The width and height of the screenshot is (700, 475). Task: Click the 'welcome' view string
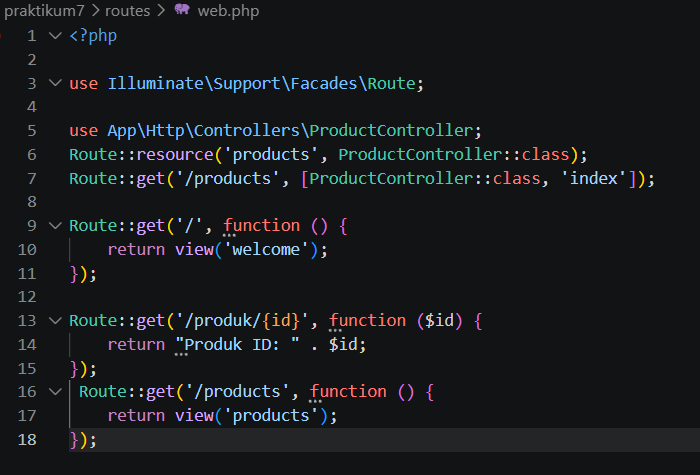pyautogui.click(x=266, y=249)
